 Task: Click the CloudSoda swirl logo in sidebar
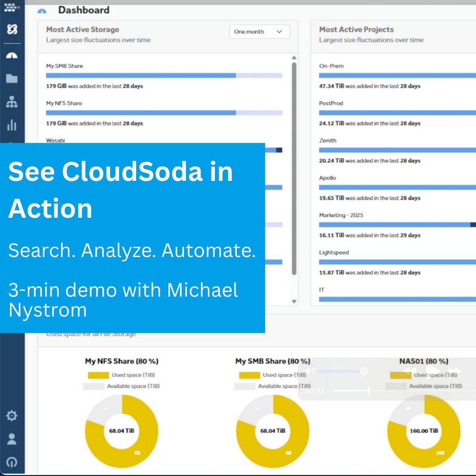pos(12,29)
